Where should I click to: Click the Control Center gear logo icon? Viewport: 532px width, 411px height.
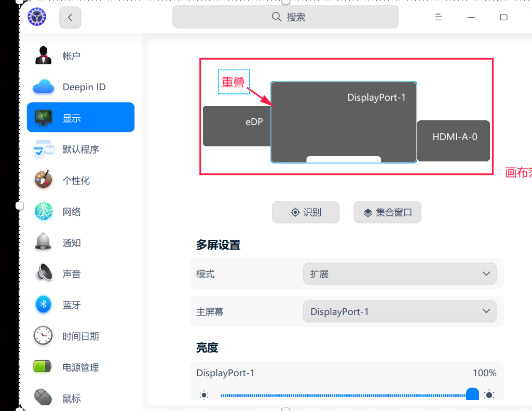coord(37,17)
